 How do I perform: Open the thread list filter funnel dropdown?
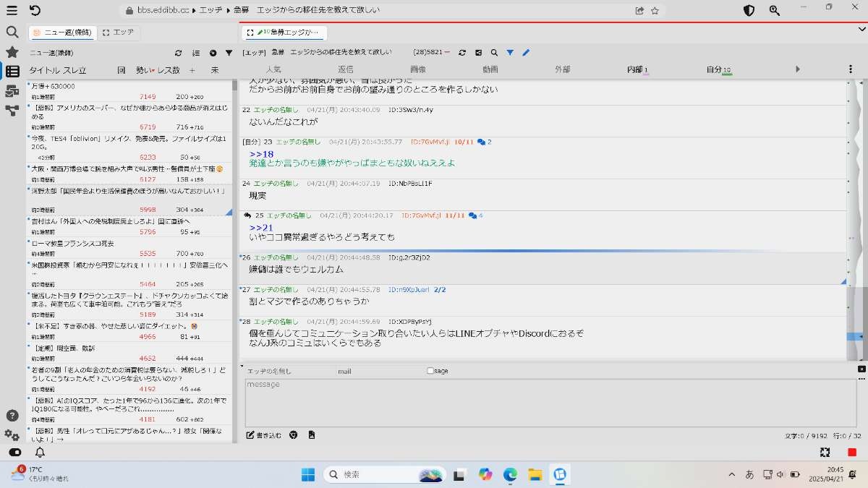pyautogui.click(x=229, y=53)
